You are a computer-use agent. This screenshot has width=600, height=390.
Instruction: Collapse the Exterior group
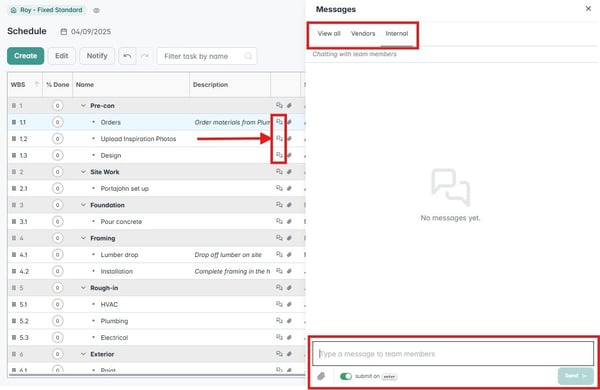[83, 354]
